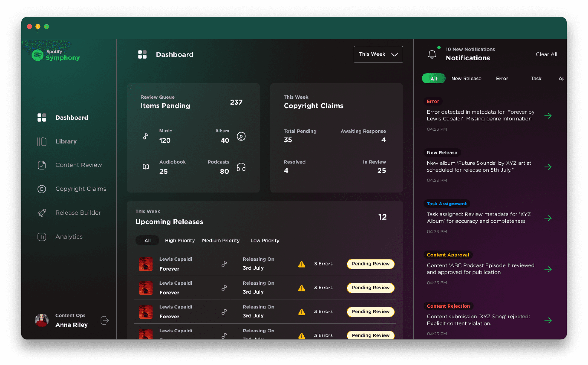Switch to New Release notifications tab
The width and height of the screenshot is (588, 365).
(466, 78)
